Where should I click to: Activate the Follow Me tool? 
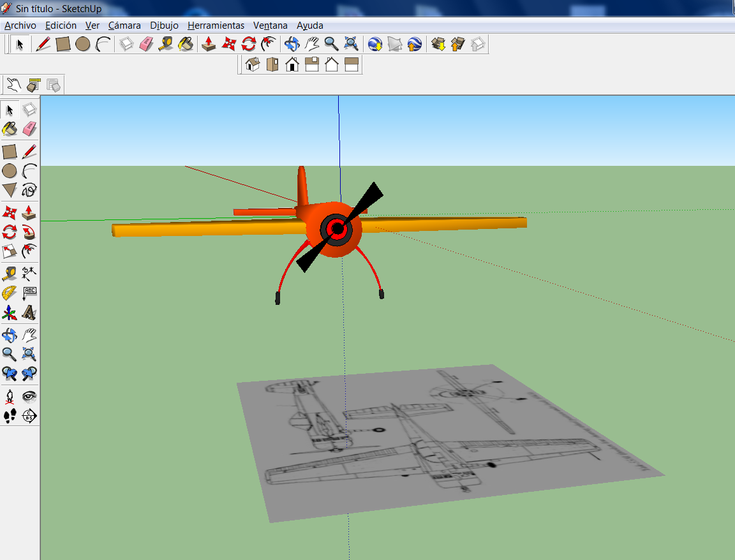click(29, 232)
